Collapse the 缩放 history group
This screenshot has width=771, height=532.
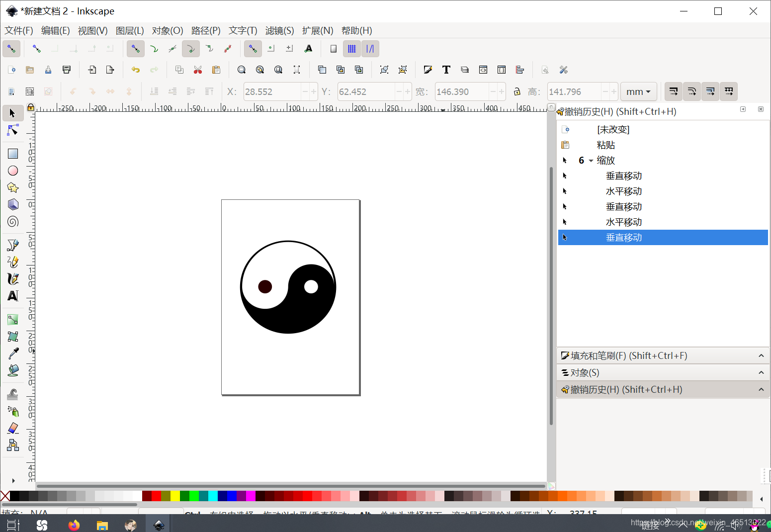[x=591, y=161]
